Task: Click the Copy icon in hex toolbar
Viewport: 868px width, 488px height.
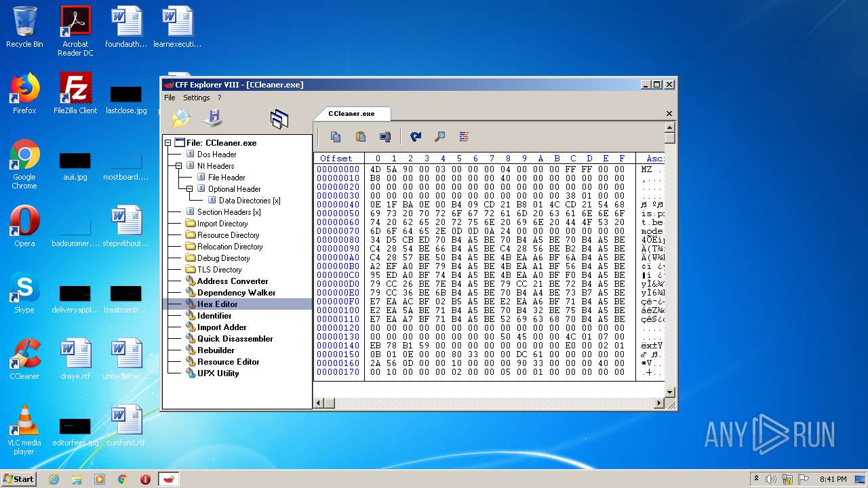Action: (336, 137)
